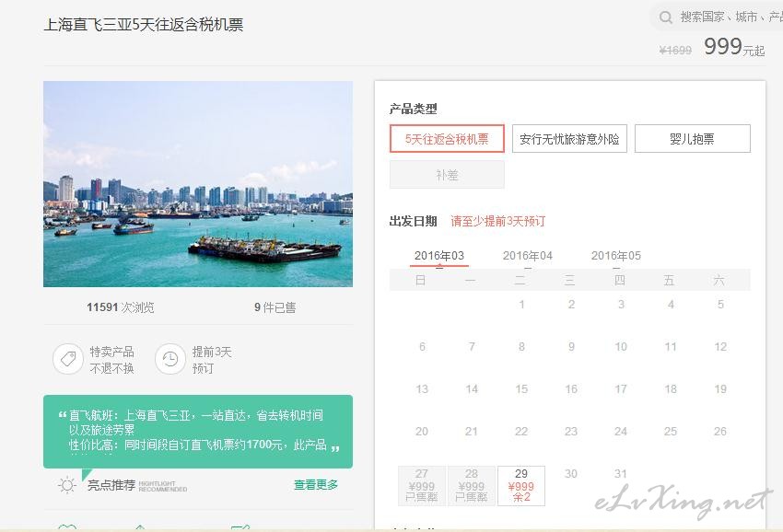The height and width of the screenshot is (532, 783).
Task: Click sold-out date March 27
Action: (x=422, y=485)
